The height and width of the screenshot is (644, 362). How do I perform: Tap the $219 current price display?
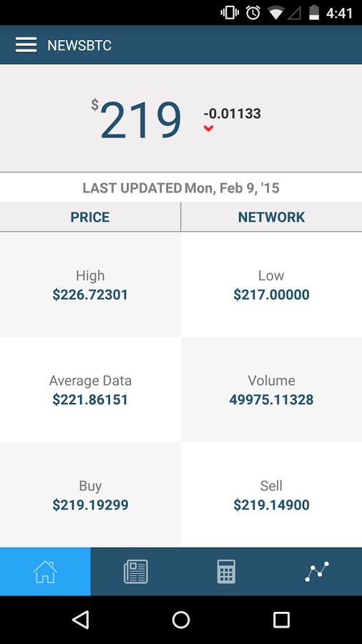click(137, 119)
